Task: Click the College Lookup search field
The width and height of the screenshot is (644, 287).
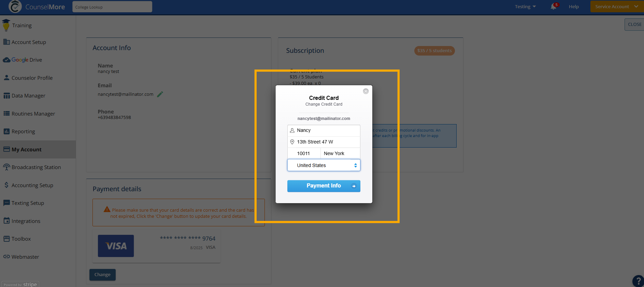Action: 112,7
